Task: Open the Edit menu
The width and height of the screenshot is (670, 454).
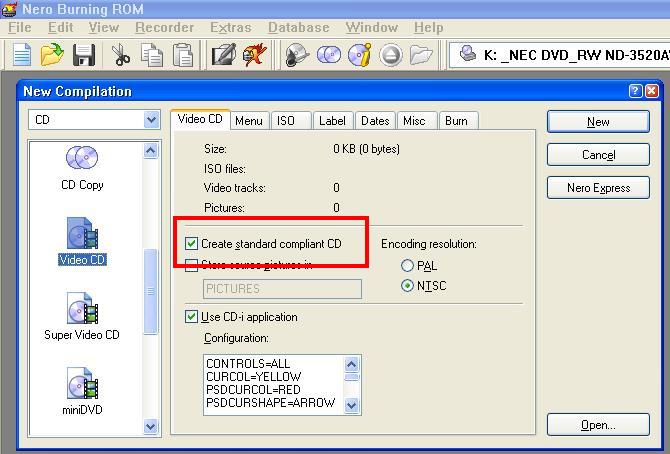Action: point(60,27)
